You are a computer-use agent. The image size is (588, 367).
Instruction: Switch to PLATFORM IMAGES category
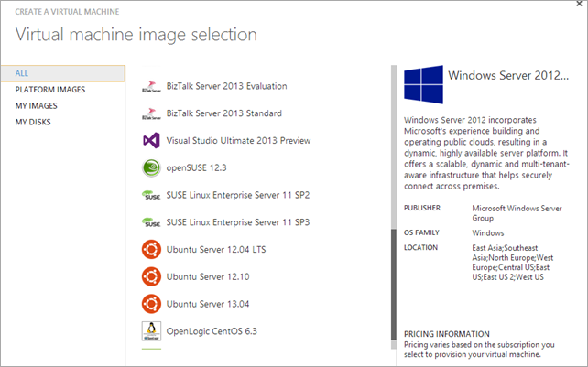49,90
